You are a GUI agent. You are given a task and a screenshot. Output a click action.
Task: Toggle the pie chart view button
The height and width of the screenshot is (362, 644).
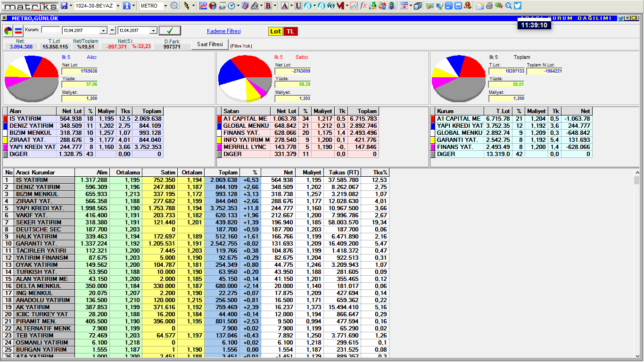[8, 31]
